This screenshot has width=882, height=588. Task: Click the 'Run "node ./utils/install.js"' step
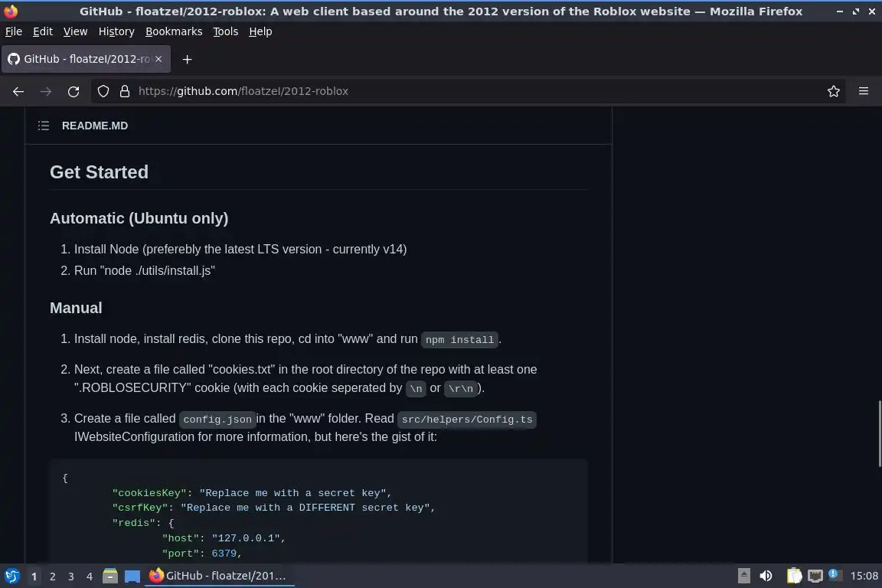(145, 271)
